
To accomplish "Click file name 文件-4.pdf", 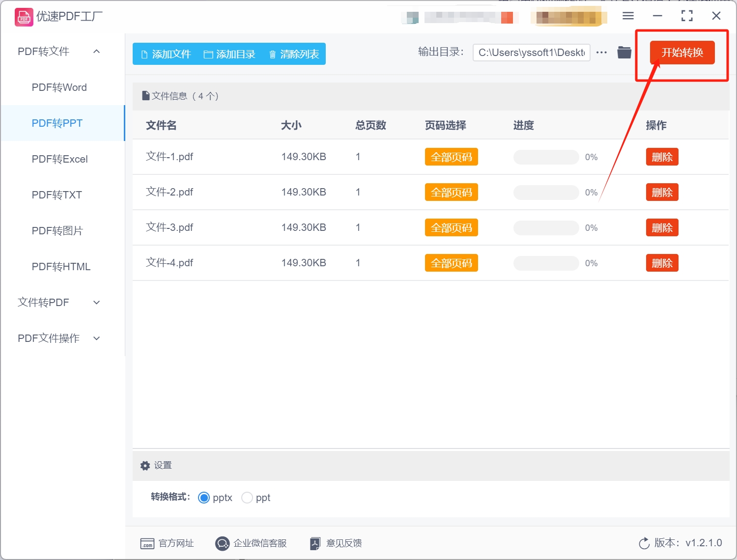I will pyautogui.click(x=170, y=263).
